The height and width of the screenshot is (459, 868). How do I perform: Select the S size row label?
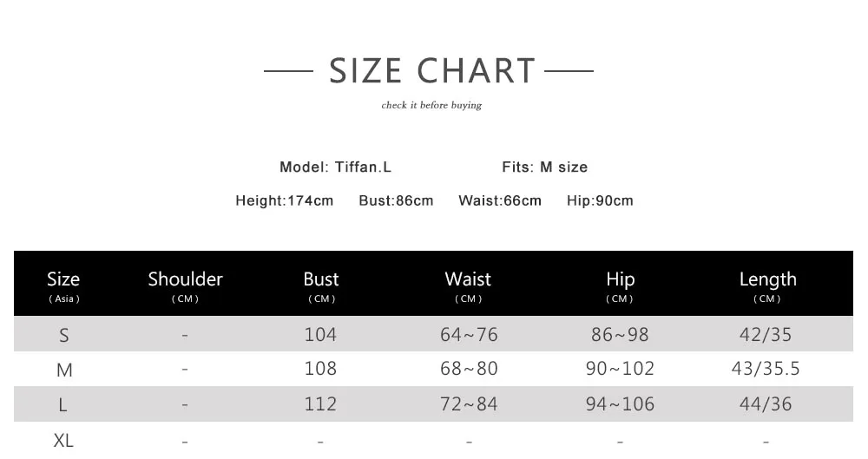coord(63,335)
